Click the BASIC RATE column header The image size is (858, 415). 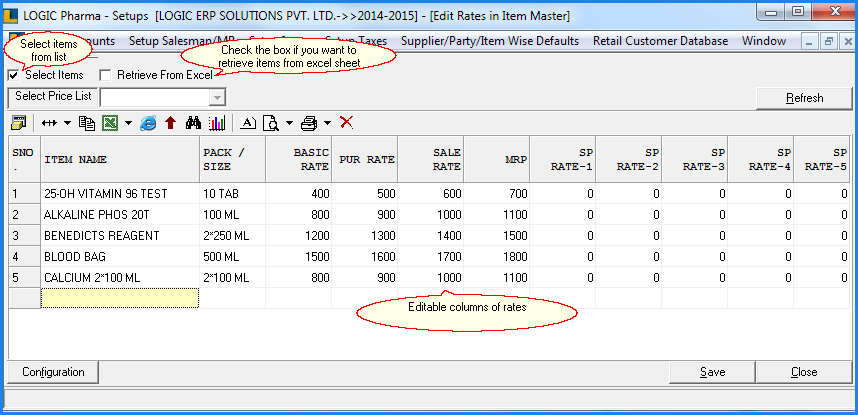pos(299,159)
